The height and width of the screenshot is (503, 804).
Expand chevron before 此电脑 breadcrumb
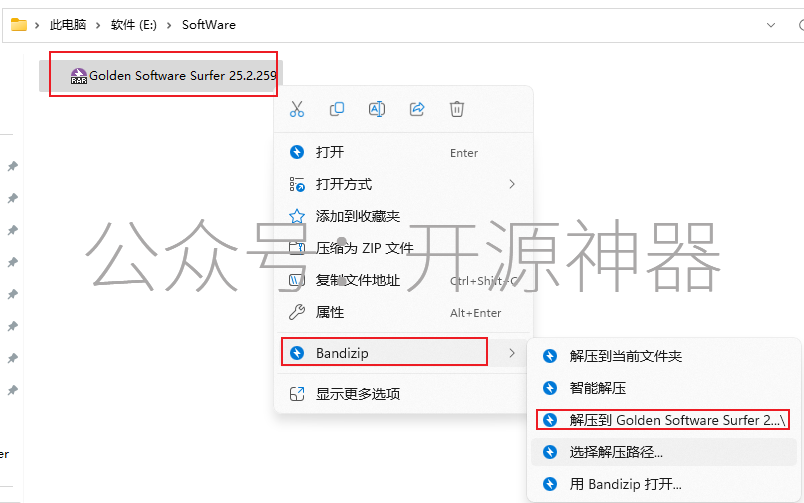pyautogui.click(x=37, y=25)
